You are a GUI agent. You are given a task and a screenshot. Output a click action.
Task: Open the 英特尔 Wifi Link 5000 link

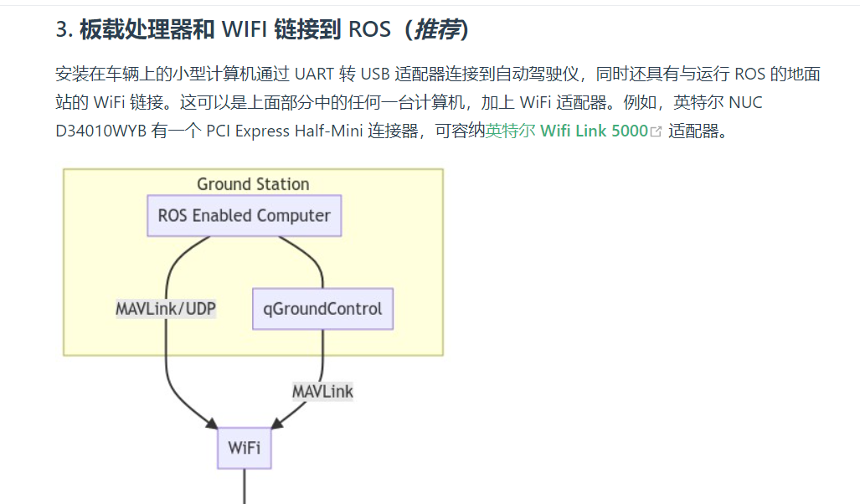tap(567, 131)
